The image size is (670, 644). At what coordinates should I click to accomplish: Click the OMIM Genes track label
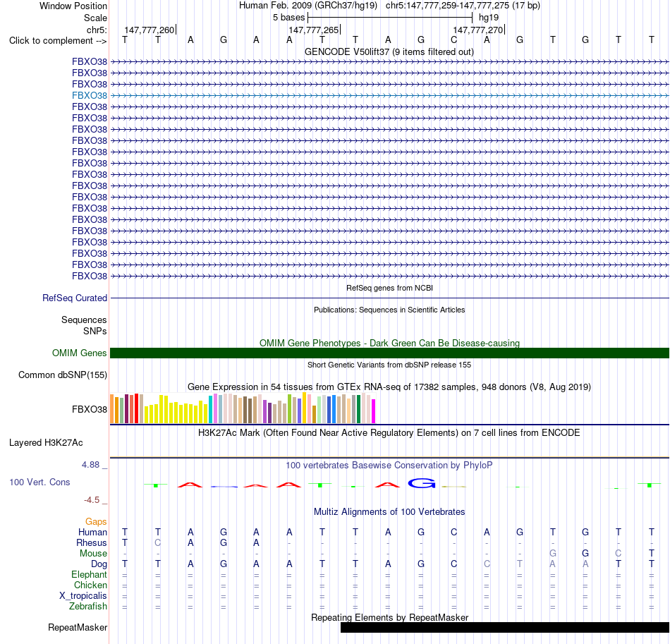(79, 353)
